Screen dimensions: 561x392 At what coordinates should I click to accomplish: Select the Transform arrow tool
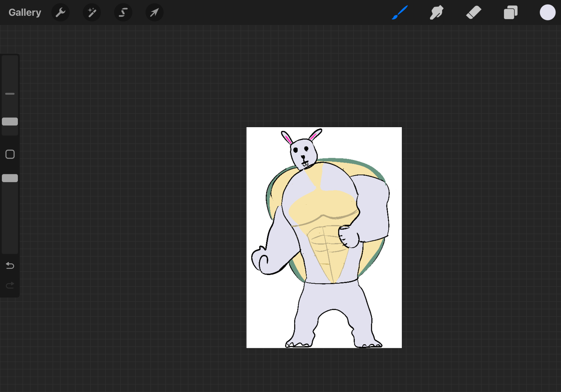(x=154, y=12)
